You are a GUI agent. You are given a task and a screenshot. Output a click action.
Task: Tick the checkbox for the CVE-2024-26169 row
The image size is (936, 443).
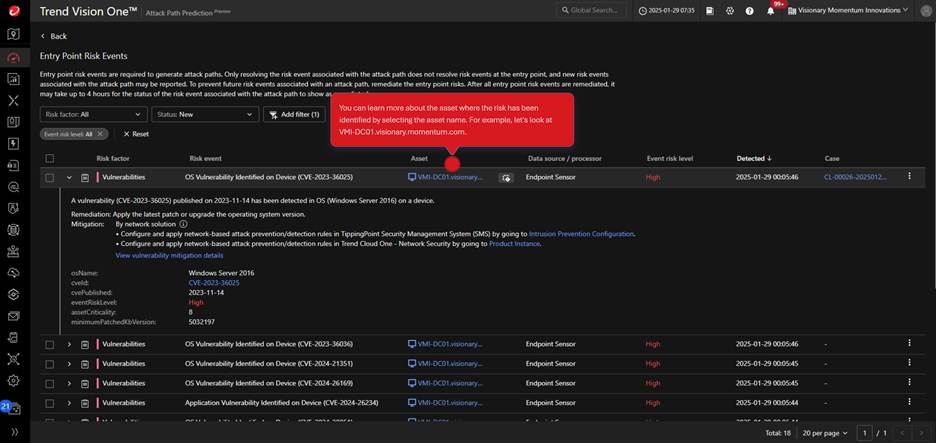pyautogui.click(x=50, y=383)
